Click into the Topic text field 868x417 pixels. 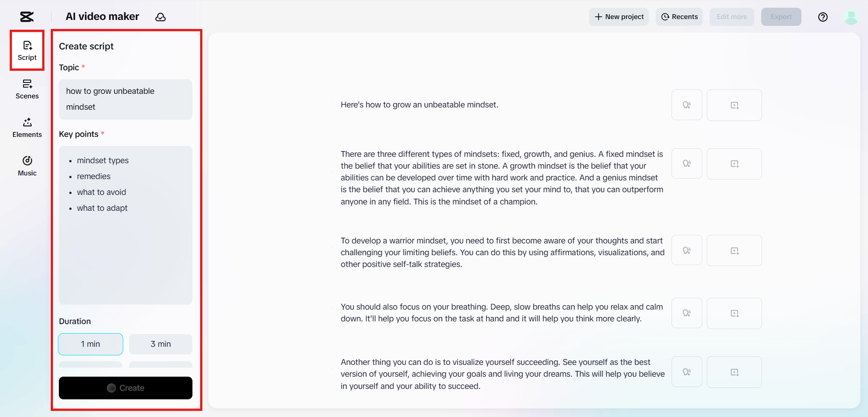[125, 99]
